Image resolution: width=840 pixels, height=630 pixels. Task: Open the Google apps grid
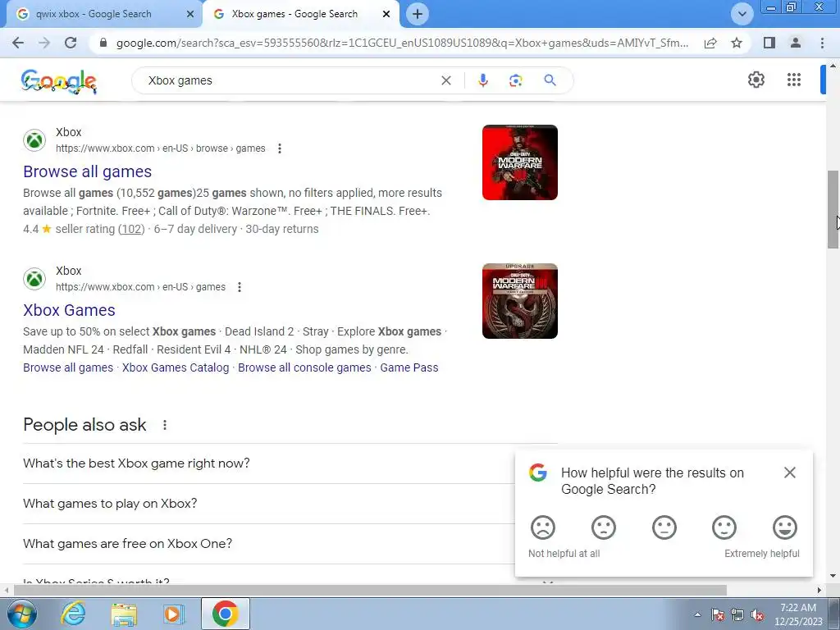[794, 80]
